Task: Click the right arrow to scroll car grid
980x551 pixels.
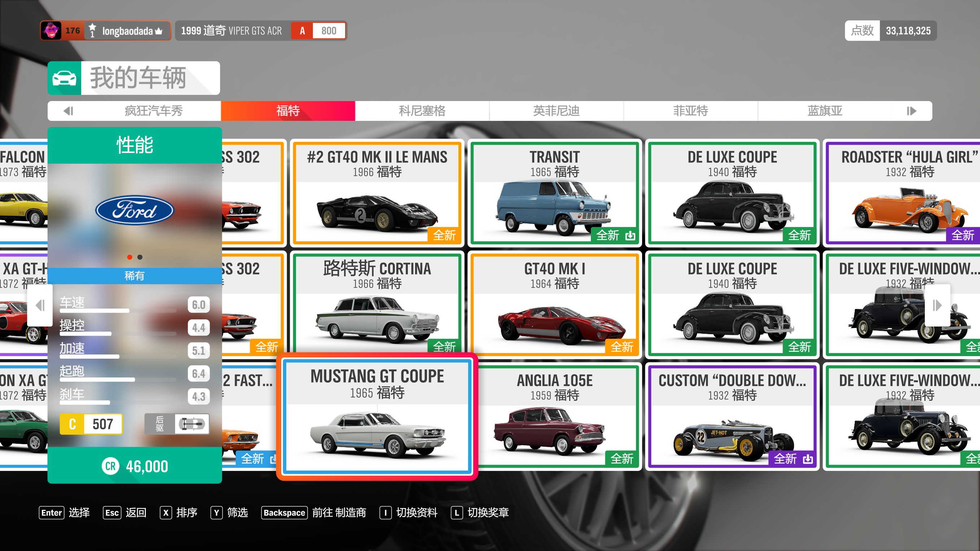Action: click(937, 305)
